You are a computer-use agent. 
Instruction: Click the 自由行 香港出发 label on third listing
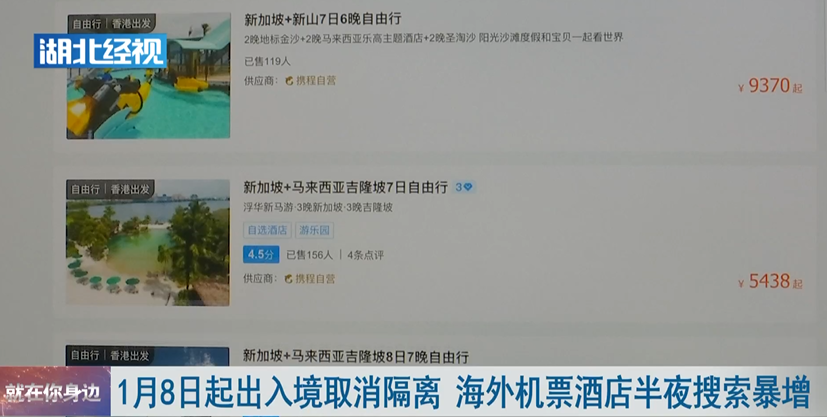point(110,355)
